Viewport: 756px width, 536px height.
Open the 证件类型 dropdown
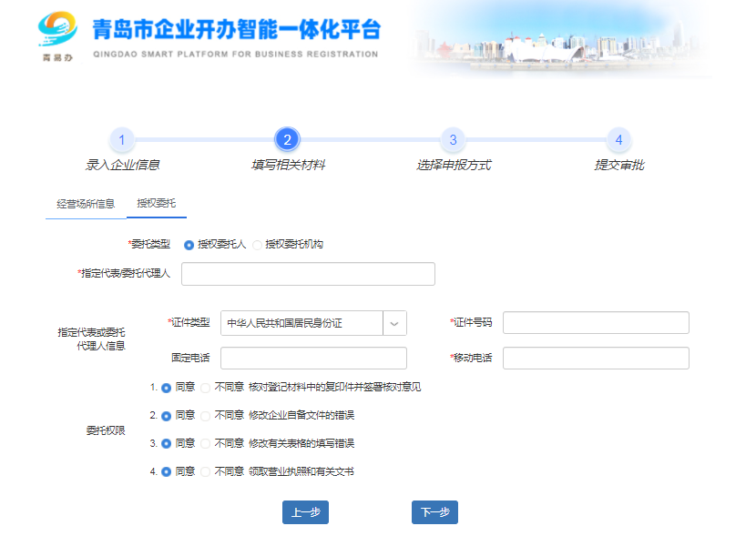[x=394, y=322]
